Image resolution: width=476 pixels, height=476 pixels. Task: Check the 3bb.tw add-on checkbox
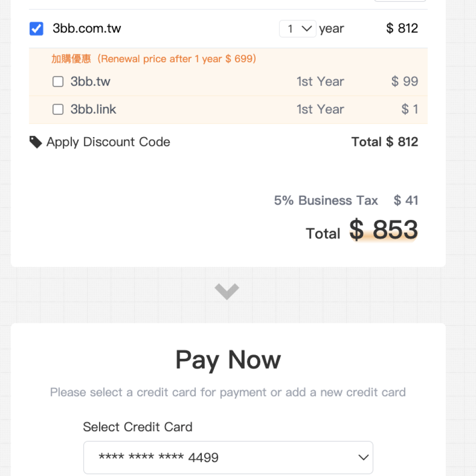[x=58, y=82]
